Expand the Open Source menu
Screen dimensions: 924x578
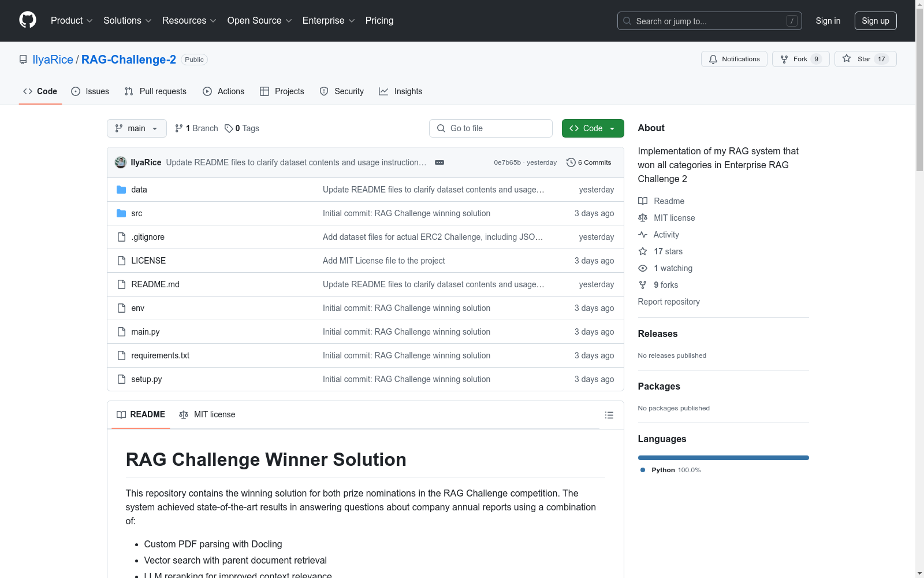[x=260, y=21]
